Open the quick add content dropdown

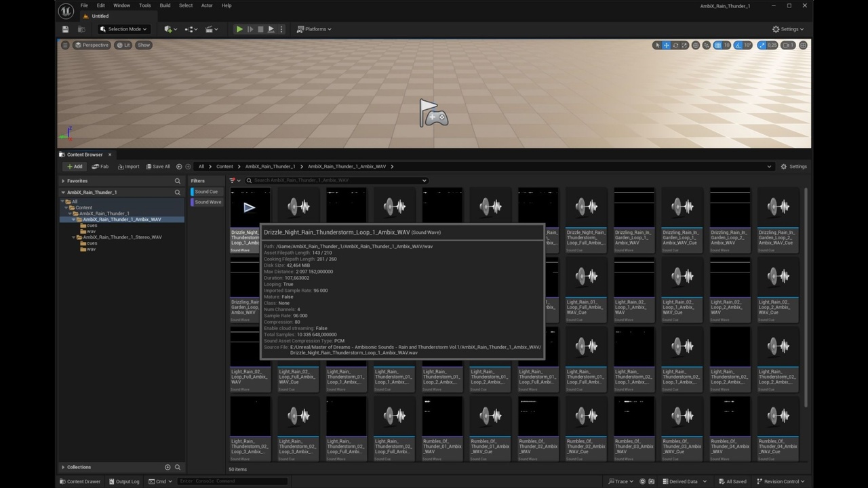pos(170,29)
